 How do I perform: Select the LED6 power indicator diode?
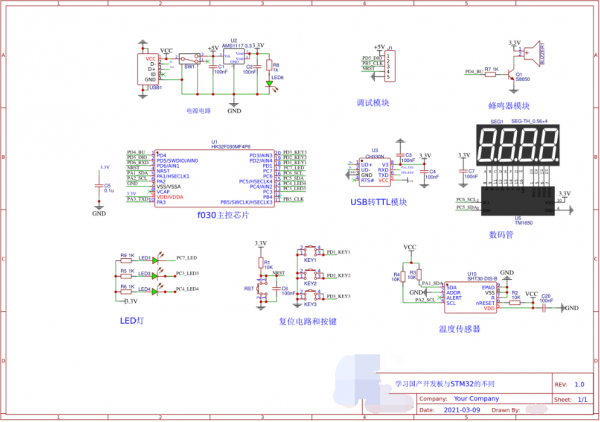270,86
